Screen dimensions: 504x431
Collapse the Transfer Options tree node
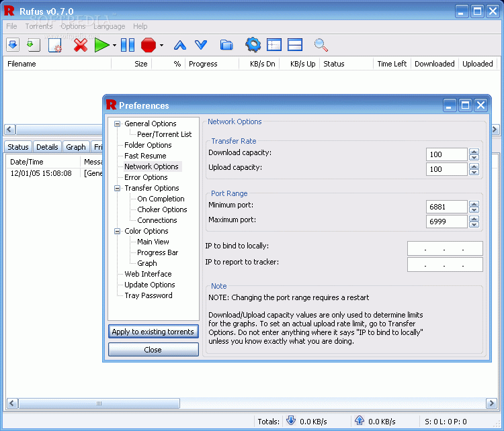tap(118, 188)
